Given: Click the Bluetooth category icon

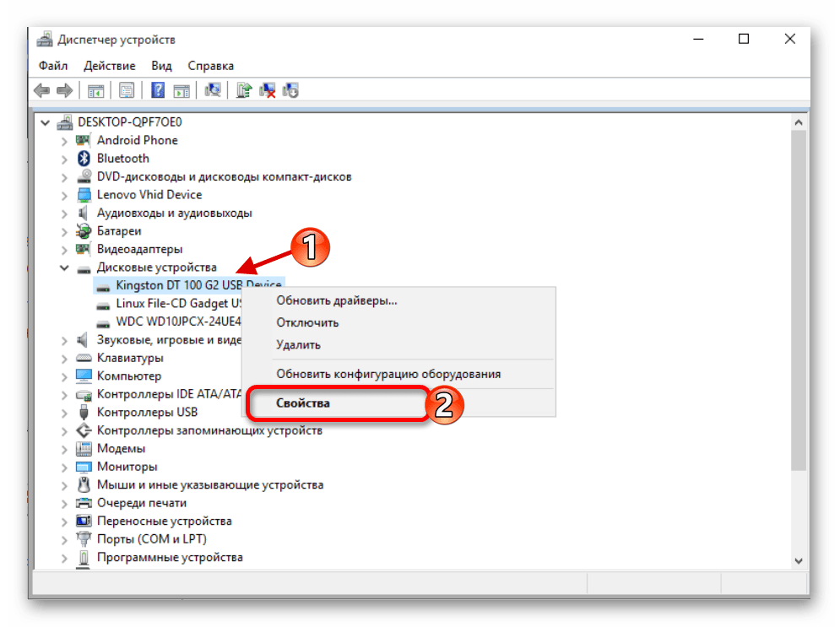Looking at the screenshot, I should (x=84, y=159).
